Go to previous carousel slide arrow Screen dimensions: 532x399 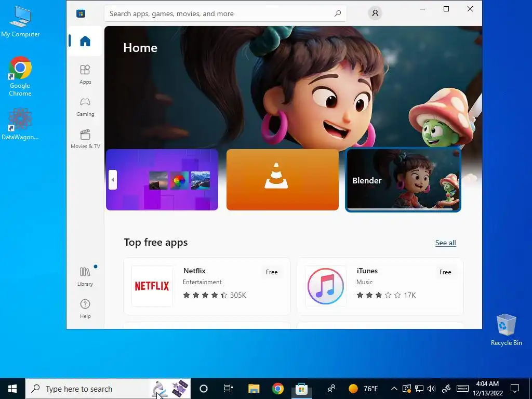point(113,180)
